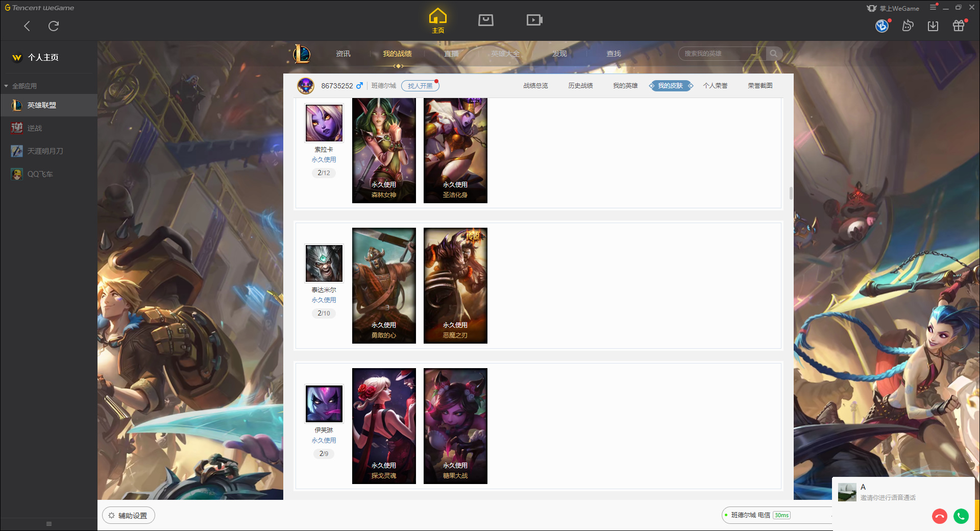Click the 找人开黑 button
Screen dimensions: 980x531
pyautogui.click(x=420, y=86)
